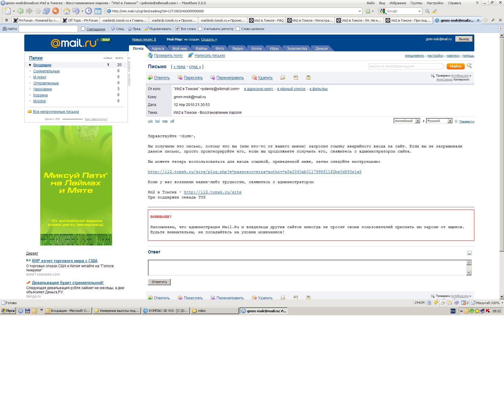Tick the Учитывать регистр checkbox

(200, 29)
